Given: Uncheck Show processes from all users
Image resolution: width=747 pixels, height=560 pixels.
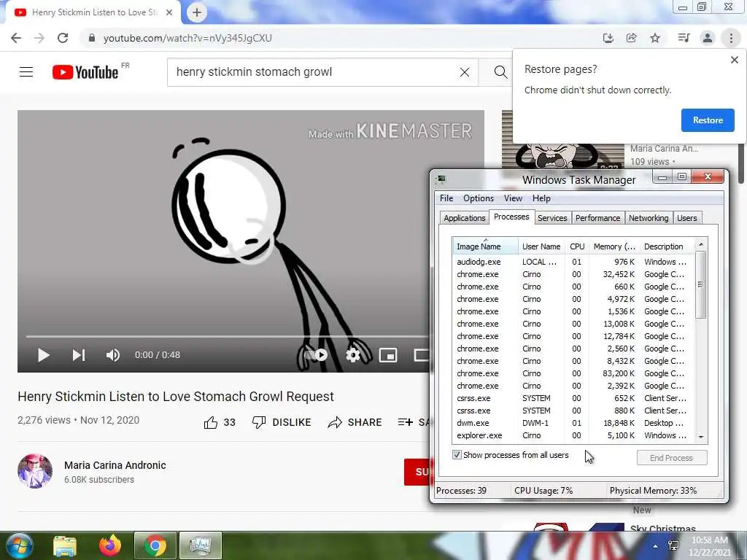Looking at the screenshot, I should 457,455.
